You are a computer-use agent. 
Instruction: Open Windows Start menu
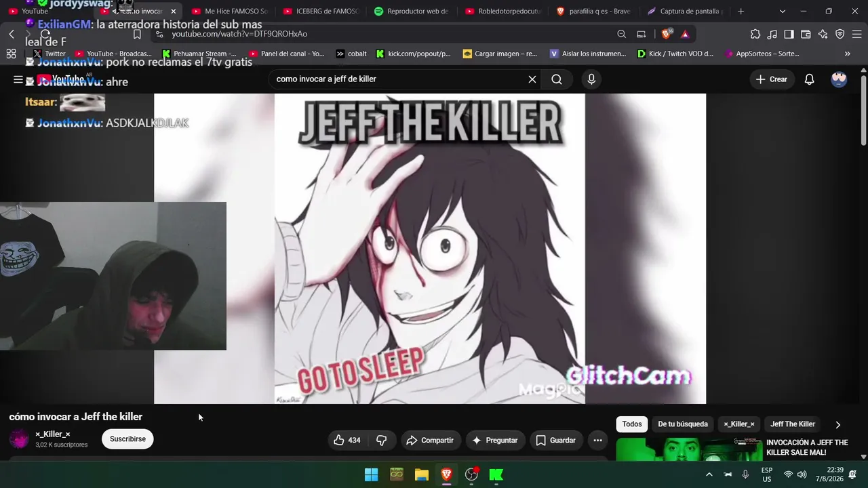tap(372, 474)
